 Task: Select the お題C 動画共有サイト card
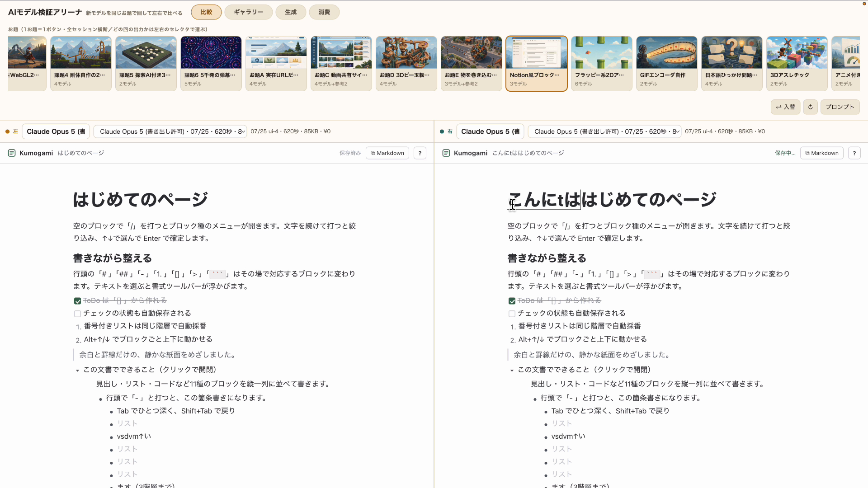pyautogui.click(x=341, y=64)
